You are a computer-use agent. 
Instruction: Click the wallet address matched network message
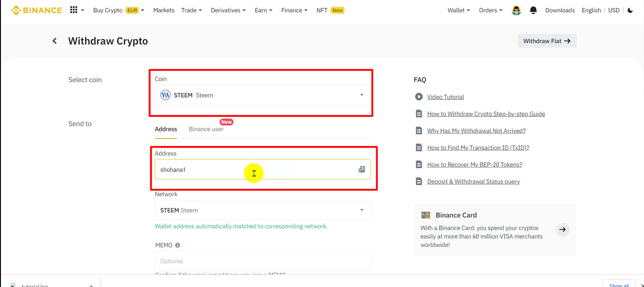(x=241, y=226)
